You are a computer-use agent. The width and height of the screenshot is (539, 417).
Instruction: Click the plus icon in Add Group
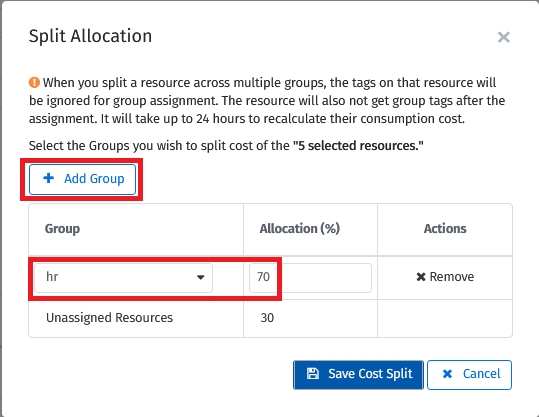[x=48, y=178]
